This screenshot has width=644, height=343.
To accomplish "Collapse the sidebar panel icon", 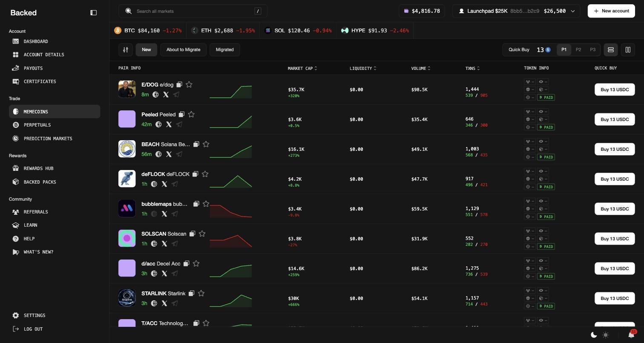I will (x=94, y=13).
